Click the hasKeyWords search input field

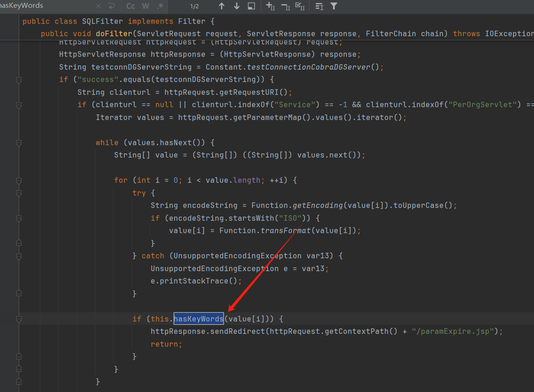tap(46, 6)
